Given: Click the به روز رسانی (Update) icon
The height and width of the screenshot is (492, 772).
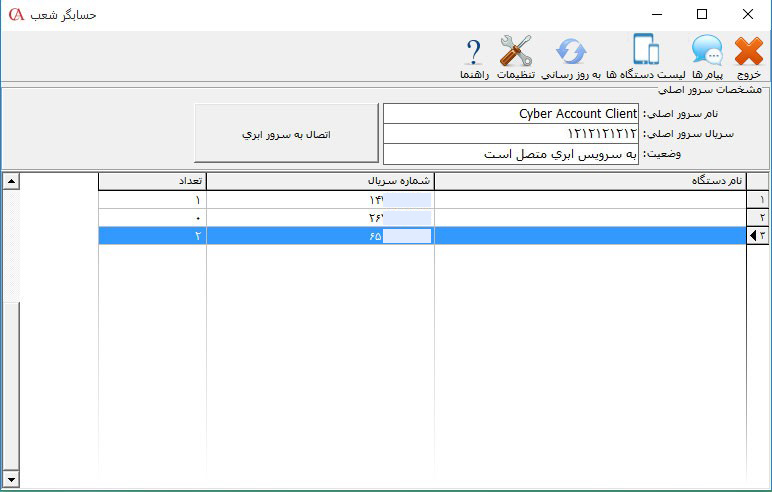Looking at the screenshot, I should [x=571, y=56].
